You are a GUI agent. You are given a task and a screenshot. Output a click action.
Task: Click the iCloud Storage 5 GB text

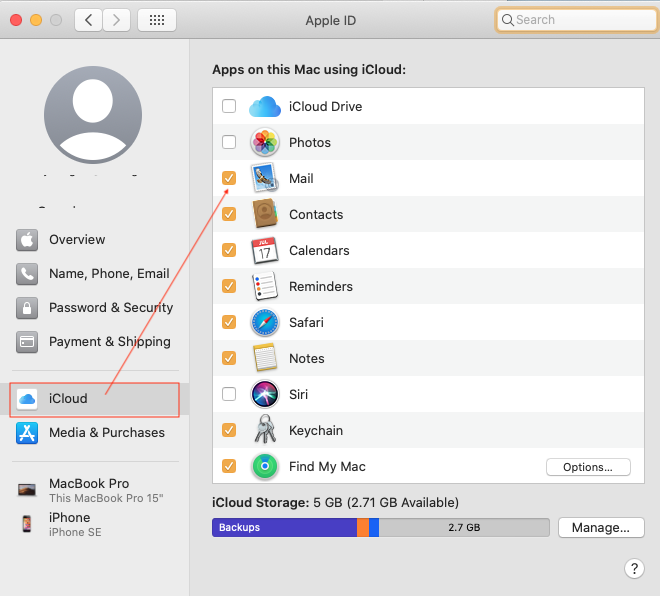tap(335, 503)
